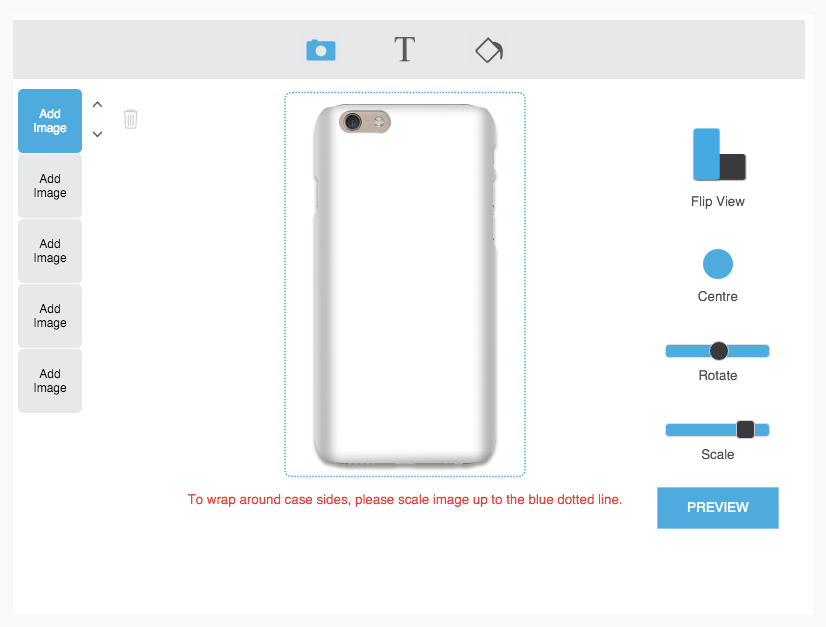This screenshot has width=826, height=627.
Task: Click the Flip View icon
Action: (719, 154)
